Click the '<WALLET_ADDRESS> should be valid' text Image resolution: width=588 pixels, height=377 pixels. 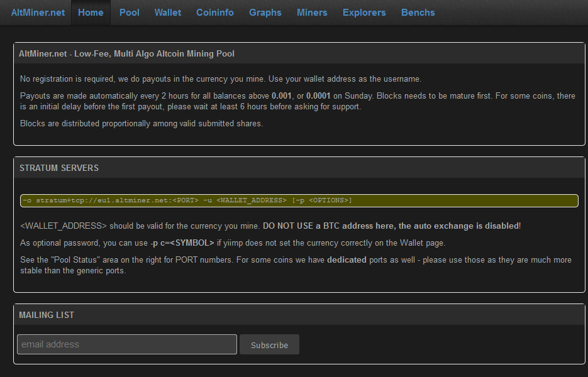pyautogui.click(x=140, y=226)
